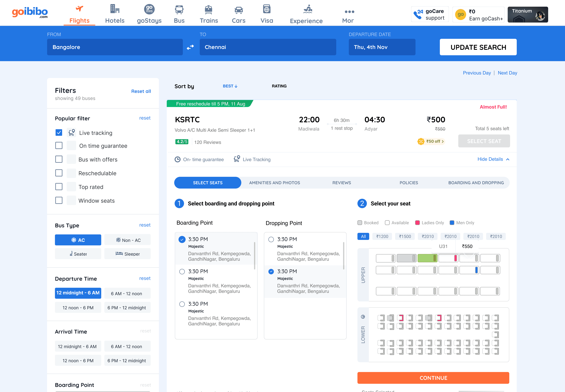Go to the Next Day link

507,73
